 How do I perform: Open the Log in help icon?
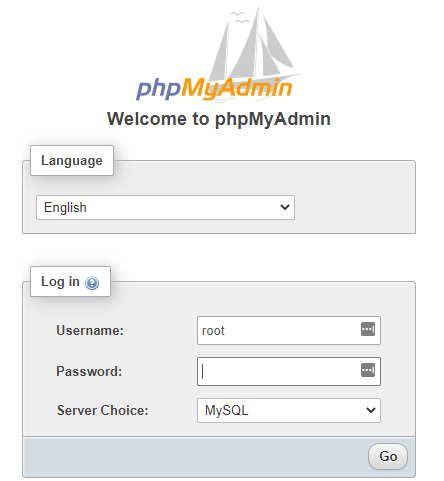pyautogui.click(x=92, y=283)
